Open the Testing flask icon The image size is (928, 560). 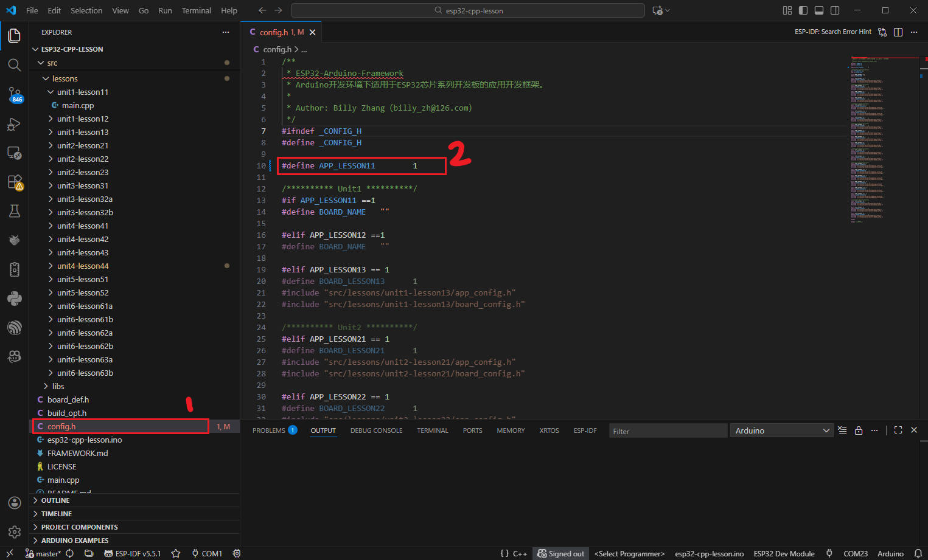coord(14,211)
